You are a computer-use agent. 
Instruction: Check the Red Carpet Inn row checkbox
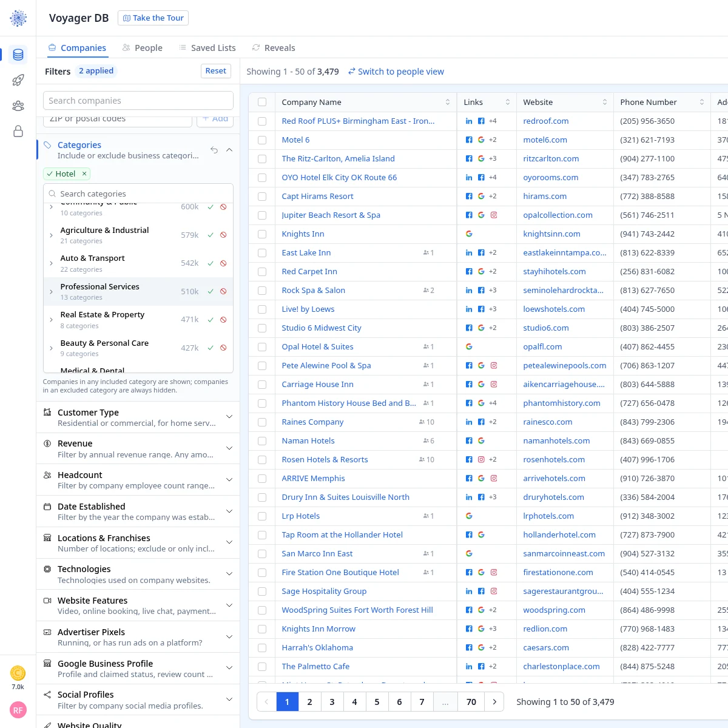coord(262,272)
